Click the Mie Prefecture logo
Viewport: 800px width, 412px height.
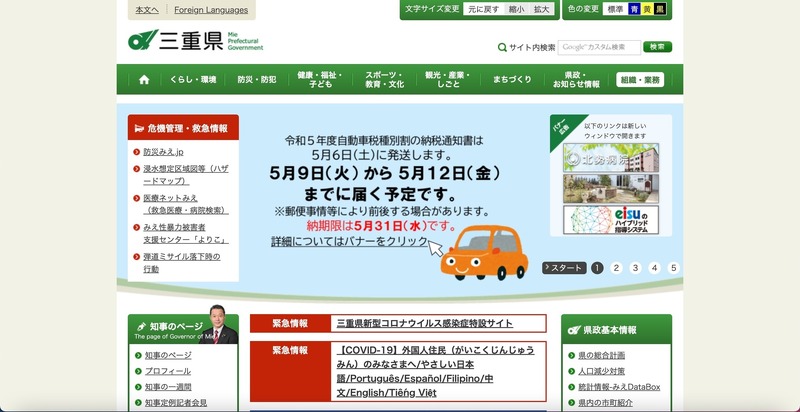tap(195, 41)
